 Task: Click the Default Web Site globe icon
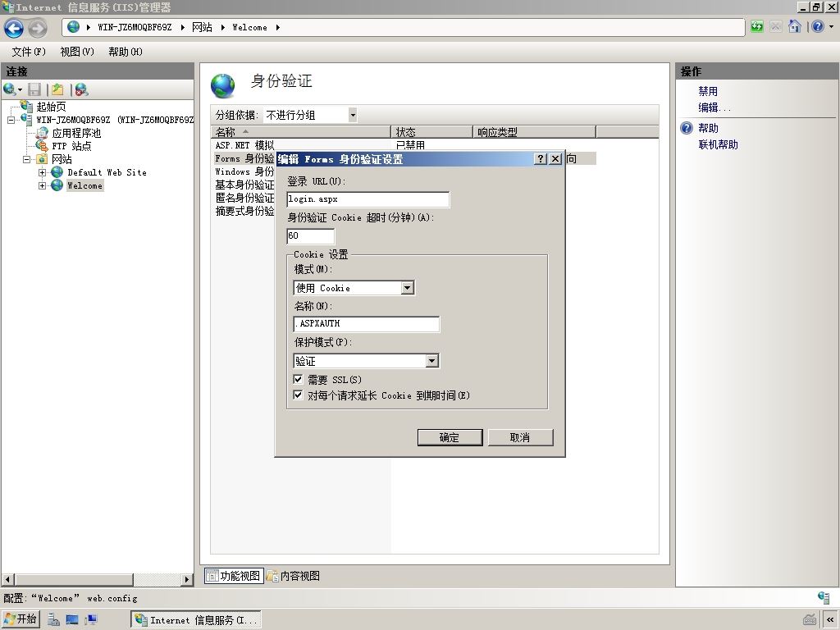pyautogui.click(x=57, y=172)
